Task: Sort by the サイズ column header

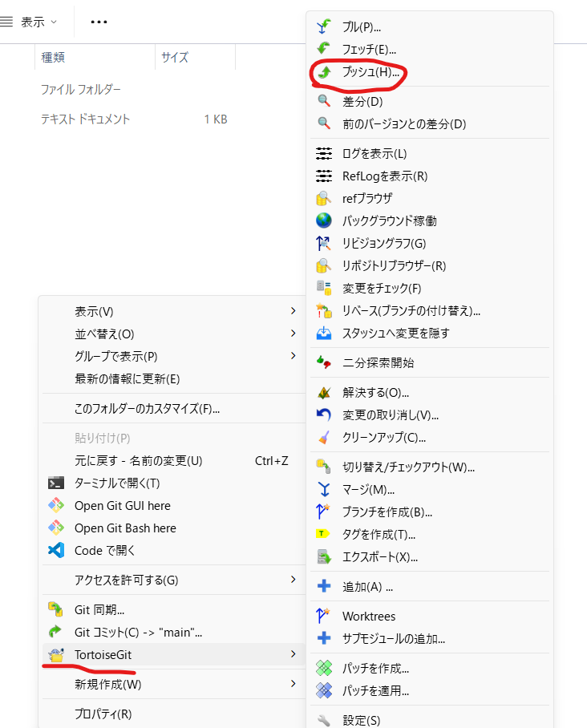Action: pyautogui.click(x=195, y=57)
